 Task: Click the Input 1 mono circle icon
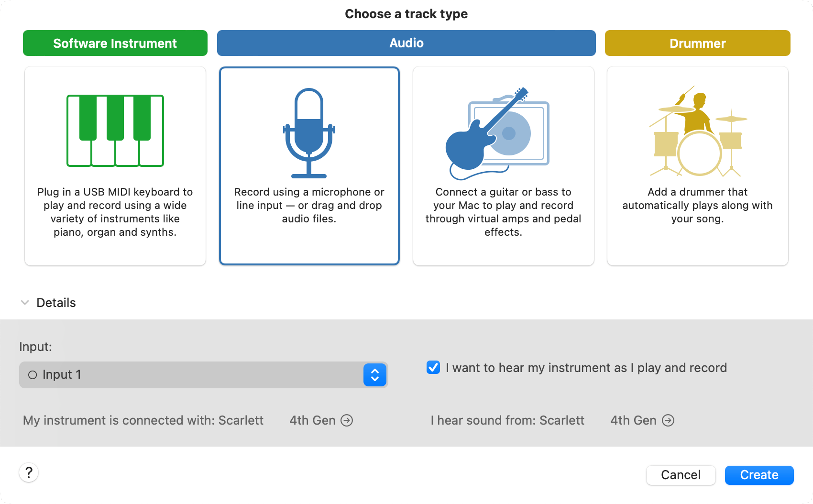(x=33, y=375)
